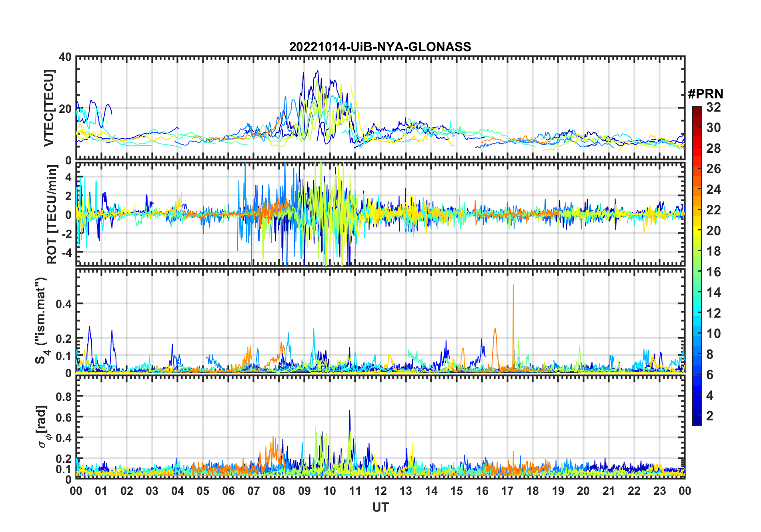Viewport: 761px width, 532px height.
Task: Pick the 4 label on the PRN colorbar
Action: (x=710, y=396)
